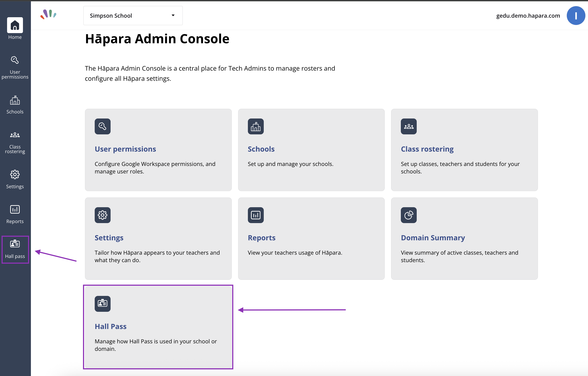Viewport: 588px width, 376px height.
Task: Click 'Configure Google Workspace permissions' description
Action: 155,167
